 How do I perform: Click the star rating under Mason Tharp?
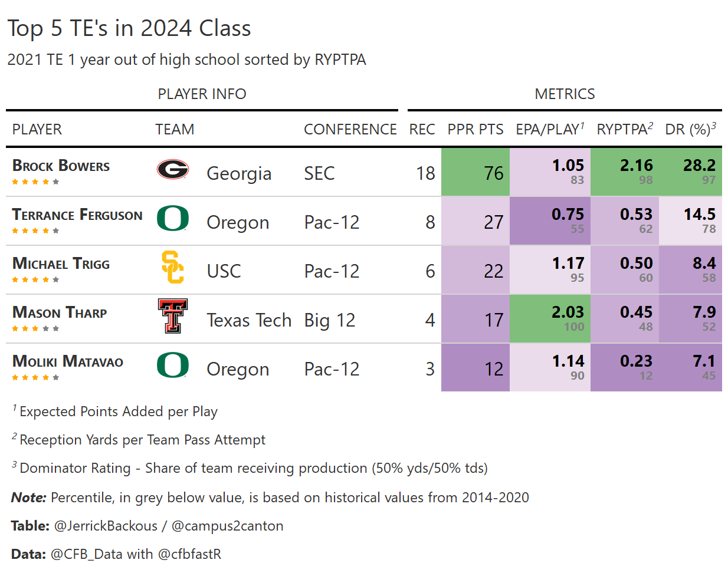[35, 328]
